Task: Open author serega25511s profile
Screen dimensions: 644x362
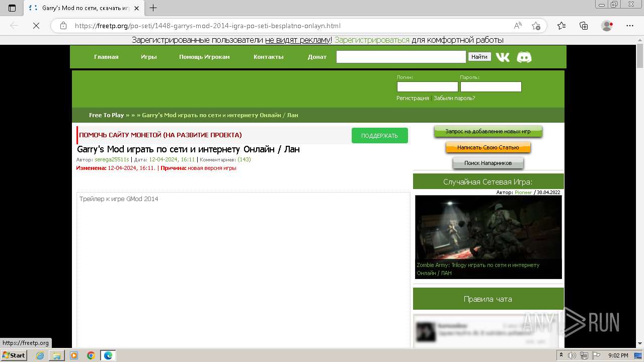Action: [x=112, y=159]
